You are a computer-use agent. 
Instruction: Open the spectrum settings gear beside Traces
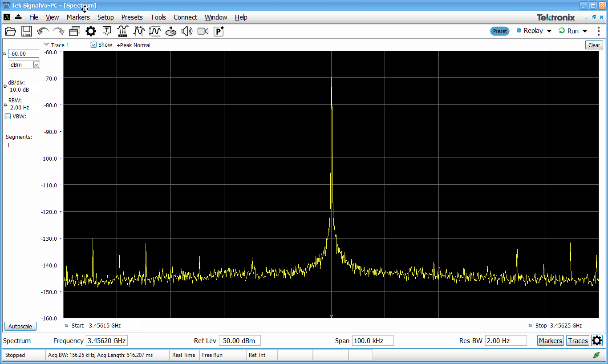tap(597, 341)
